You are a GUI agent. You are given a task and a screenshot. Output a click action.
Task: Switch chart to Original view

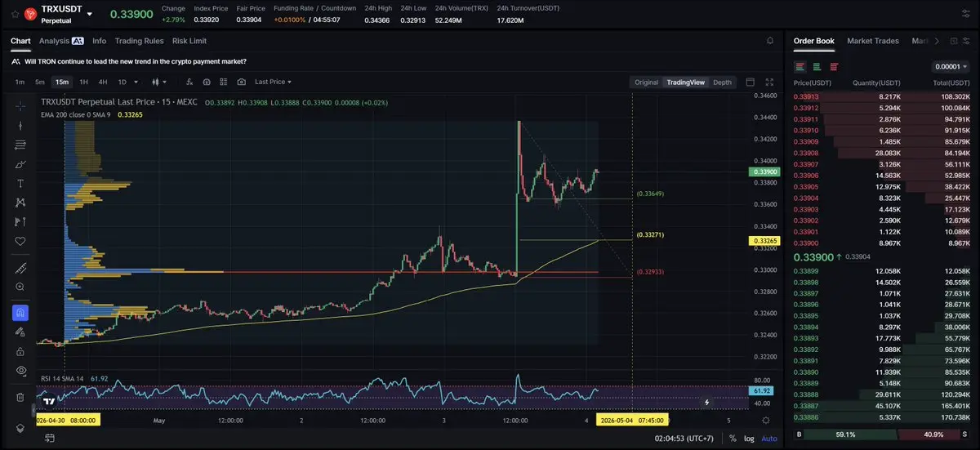[x=646, y=82]
